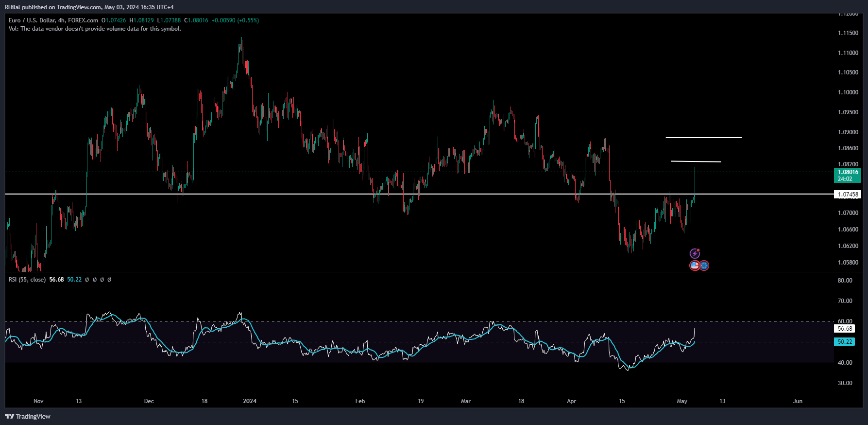The height and width of the screenshot is (425, 868).
Task: Click the May date label on time axis
Action: click(x=682, y=401)
